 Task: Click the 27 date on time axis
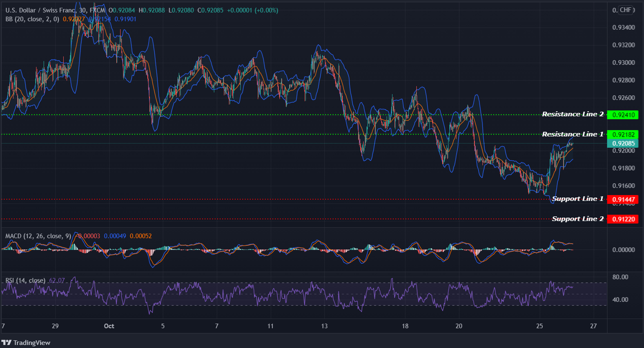click(594, 326)
